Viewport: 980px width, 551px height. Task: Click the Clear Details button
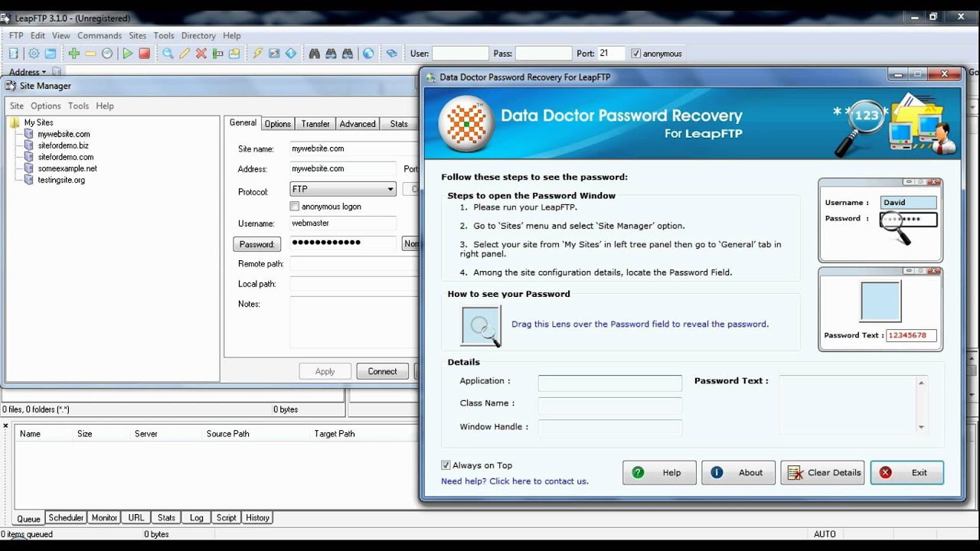(822, 473)
